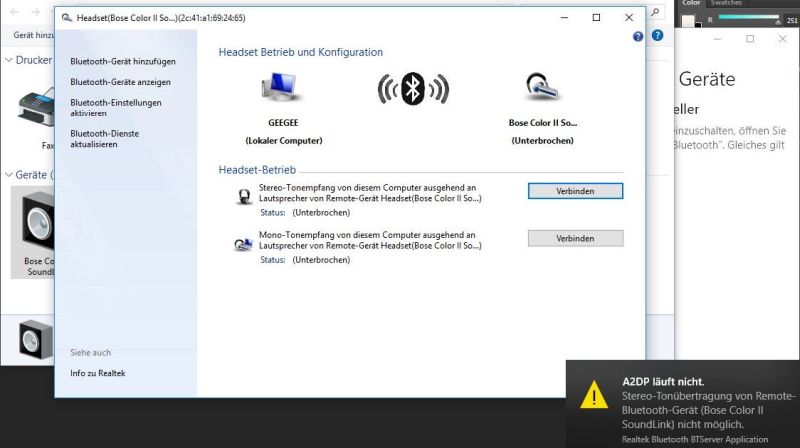This screenshot has height=448, width=800.
Task: Select the Fax printer icon in background window
Action: click(36, 109)
